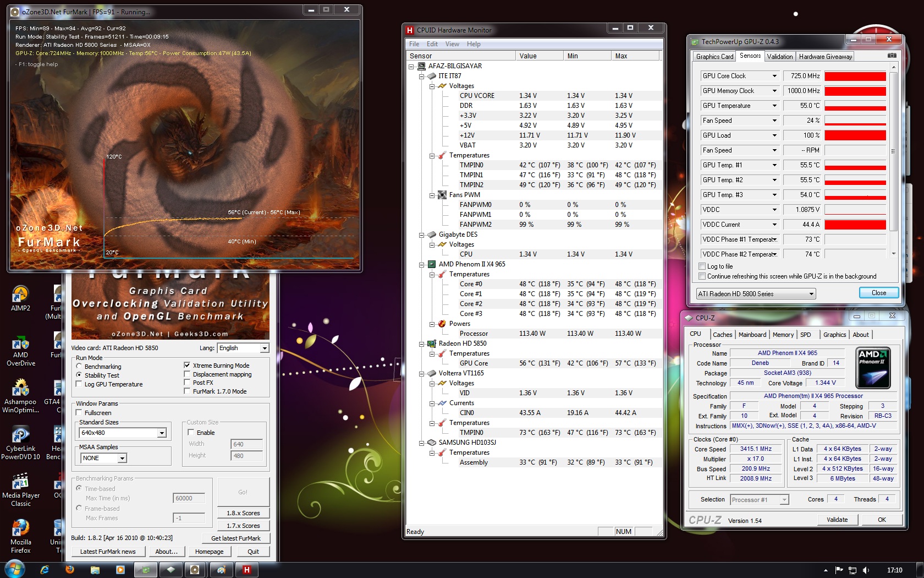The image size is (924, 578).
Task: Collapse AMD Phenom II X4 965 node
Action: tap(422, 264)
